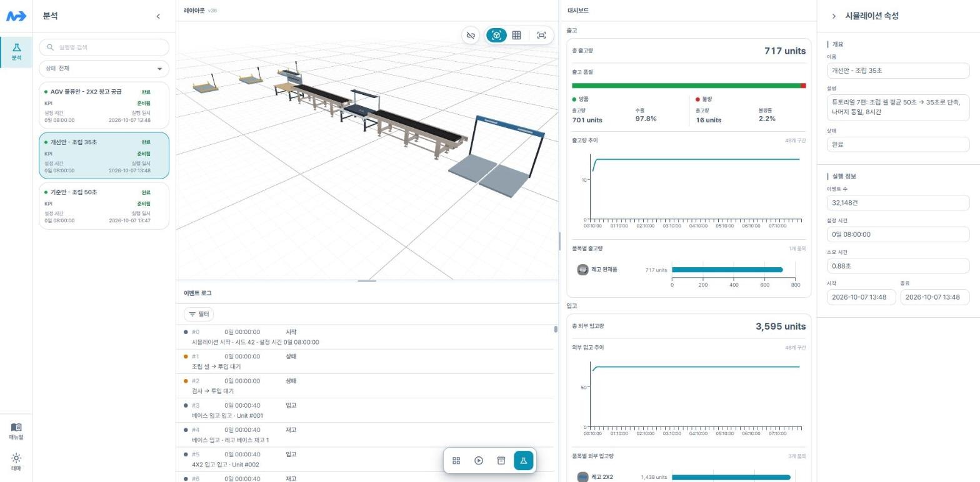Click the app logo in the sidebar
980x482 pixels.
(16, 16)
